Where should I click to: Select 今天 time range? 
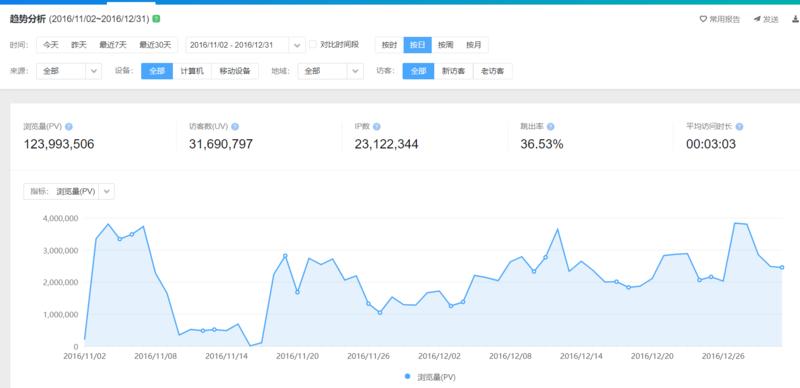[x=51, y=45]
